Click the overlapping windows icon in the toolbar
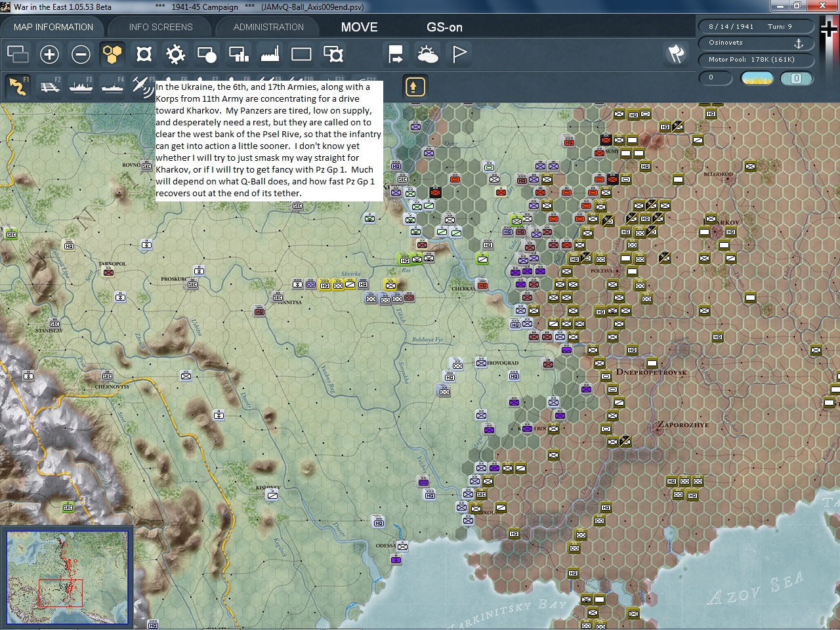Image resolution: width=840 pixels, height=630 pixels. [x=18, y=54]
